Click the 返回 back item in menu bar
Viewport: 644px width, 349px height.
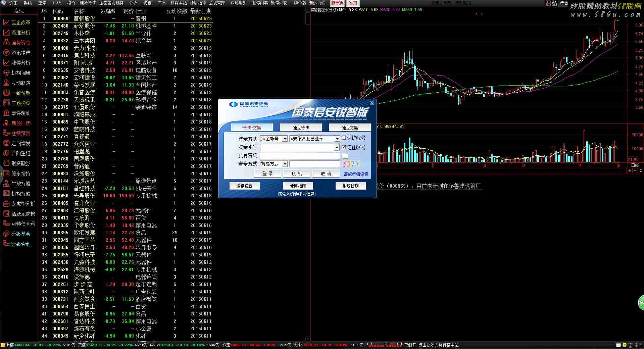pos(13,3)
